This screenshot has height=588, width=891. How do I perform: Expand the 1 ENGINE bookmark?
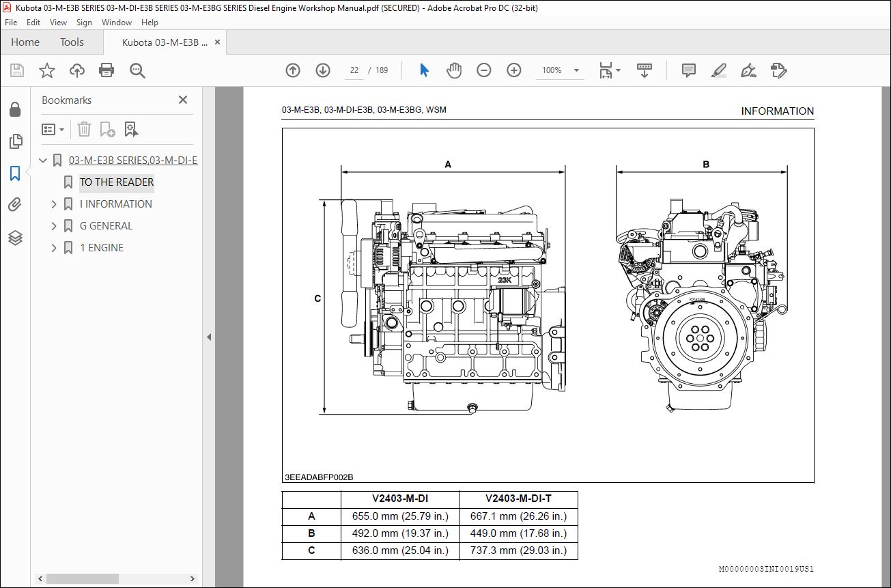coord(54,248)
